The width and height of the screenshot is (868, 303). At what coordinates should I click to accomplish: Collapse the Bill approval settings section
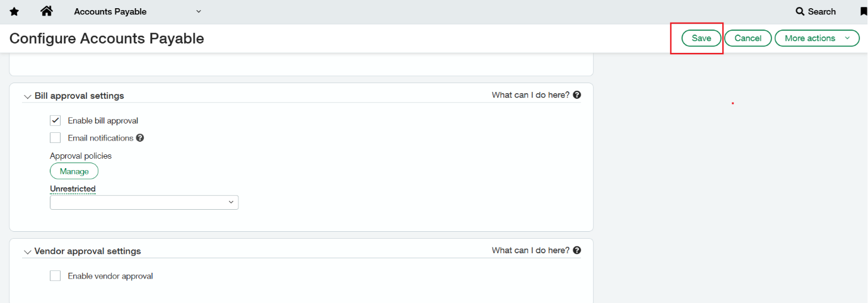click(x=27, y=96)
